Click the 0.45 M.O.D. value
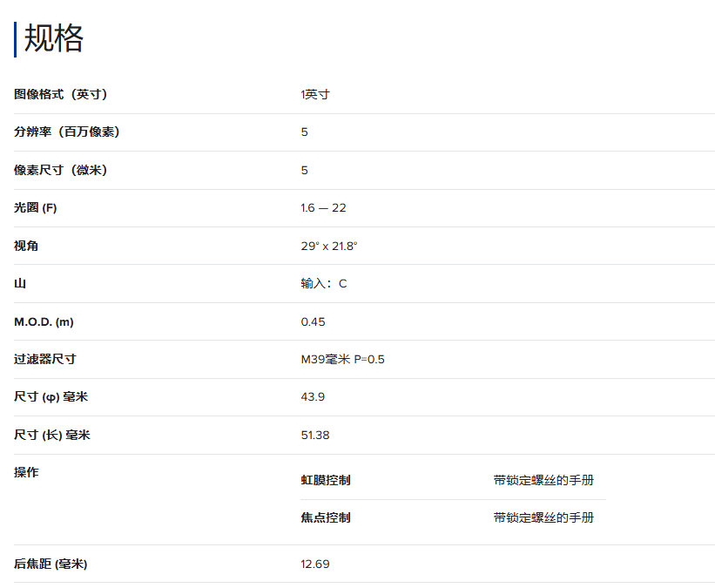Viewport: 715px width, 588px height. [x=313, y=321]
